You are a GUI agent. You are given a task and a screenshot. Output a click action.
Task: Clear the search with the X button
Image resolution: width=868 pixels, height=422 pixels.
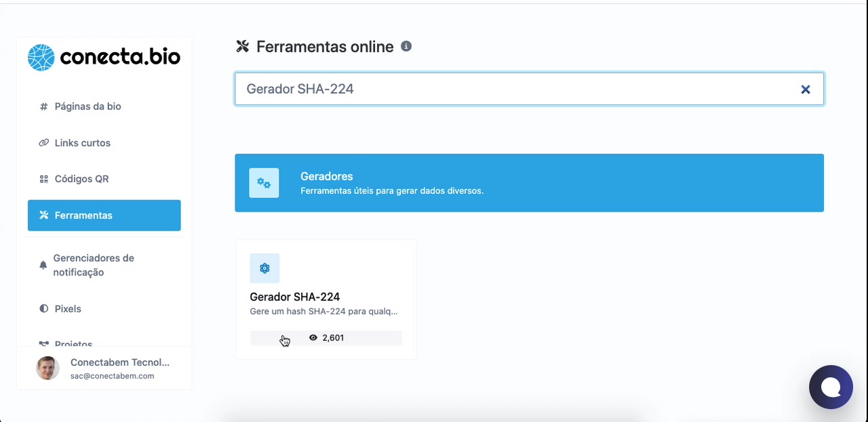pos(805,89)
